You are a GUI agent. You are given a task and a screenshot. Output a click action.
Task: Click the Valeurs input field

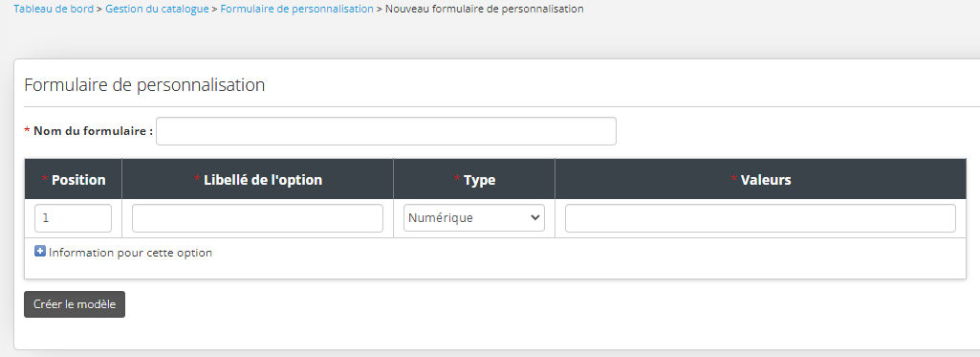[760, 218]
